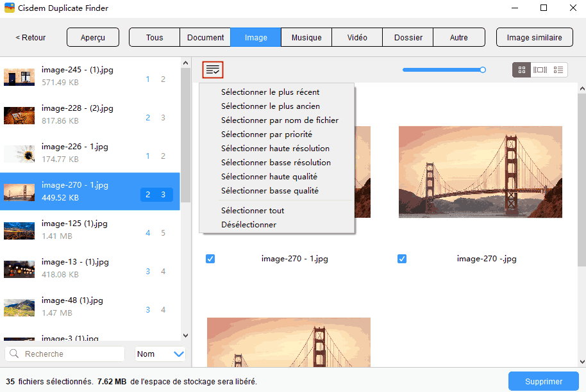Choose Sélectionner tout in the menu
This screenshot has width=586, height=392.
point(253,210)
